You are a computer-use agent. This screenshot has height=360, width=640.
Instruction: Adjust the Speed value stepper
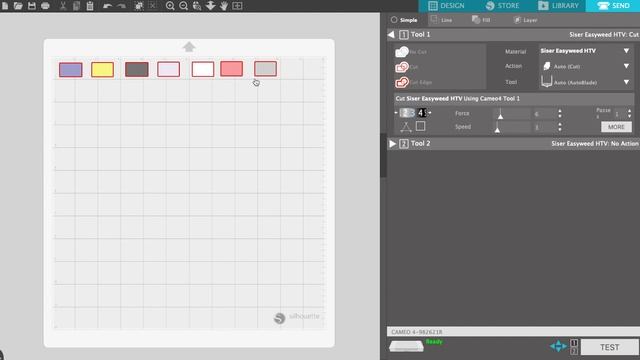(x=560, y=127)
